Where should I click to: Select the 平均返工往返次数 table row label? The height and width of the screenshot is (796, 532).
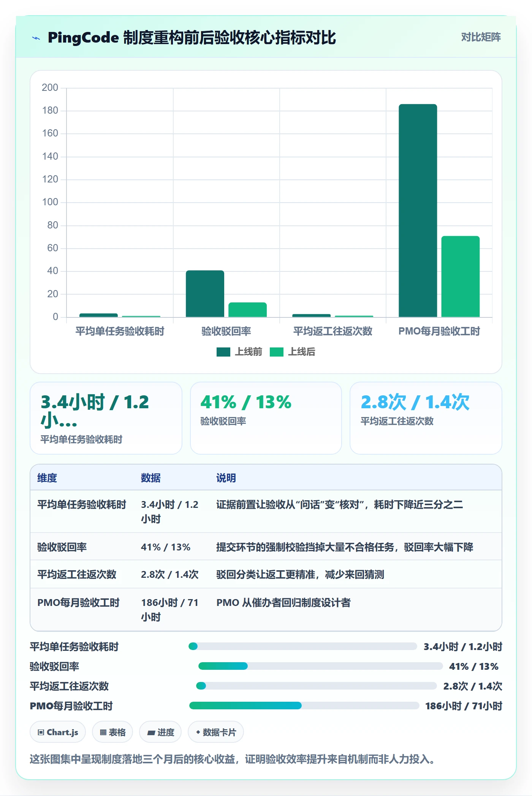(77, 574)
